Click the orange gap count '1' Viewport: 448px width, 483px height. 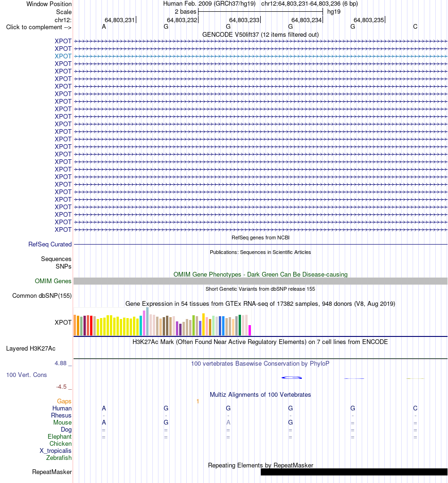(198, 401)
